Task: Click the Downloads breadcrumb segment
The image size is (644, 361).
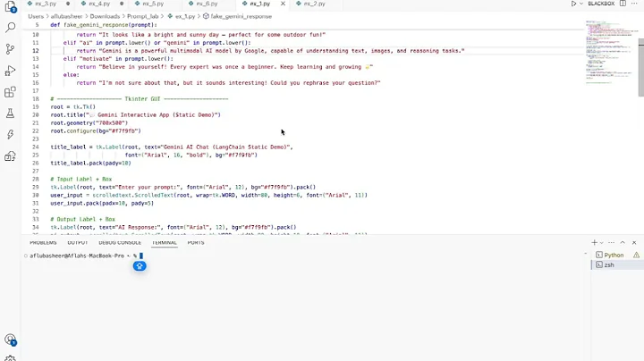Action: (x=105, y=16)
